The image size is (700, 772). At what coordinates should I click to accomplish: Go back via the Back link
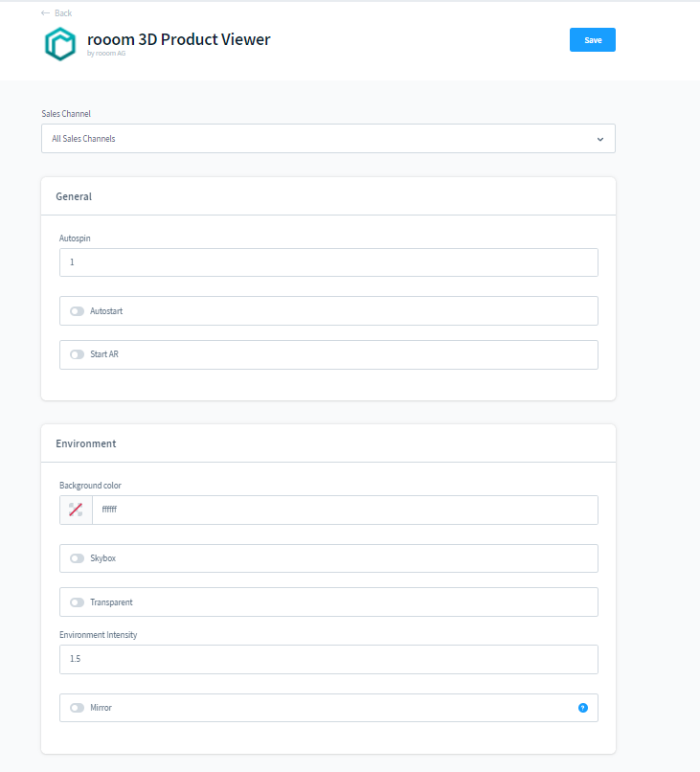coord(63,13)
